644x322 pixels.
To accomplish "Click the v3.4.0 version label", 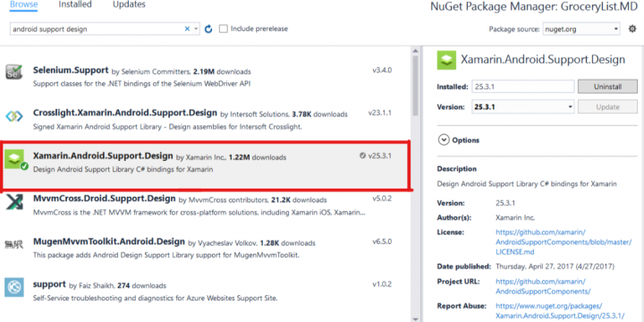I will pyautogui.click(x=382, y=70).
